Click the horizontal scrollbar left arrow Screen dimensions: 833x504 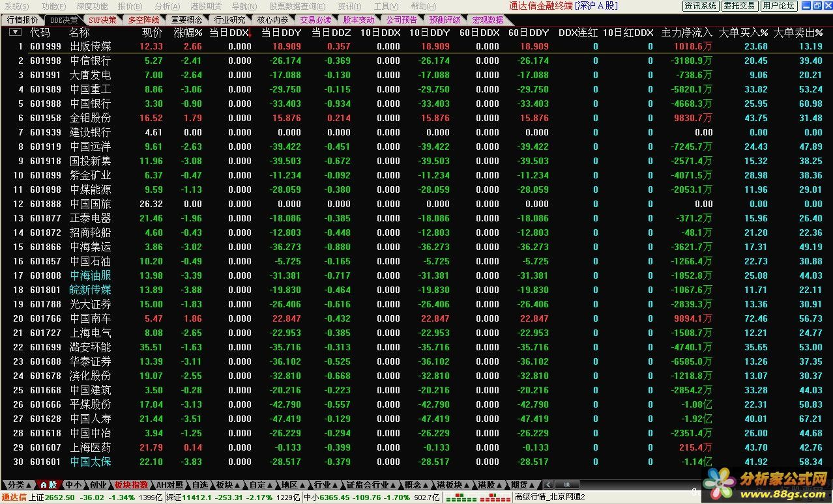pos(548,485)
